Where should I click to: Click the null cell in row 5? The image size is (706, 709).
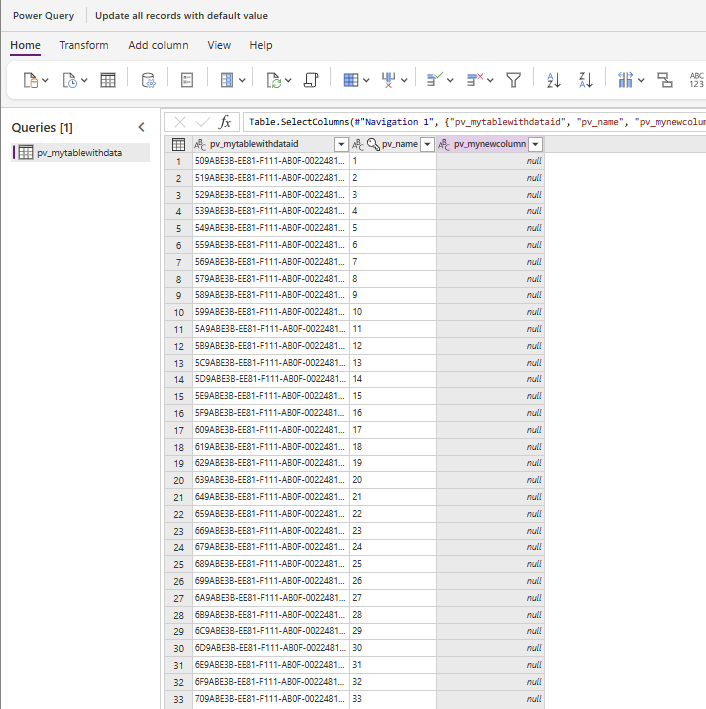click(x=490, y=228)
